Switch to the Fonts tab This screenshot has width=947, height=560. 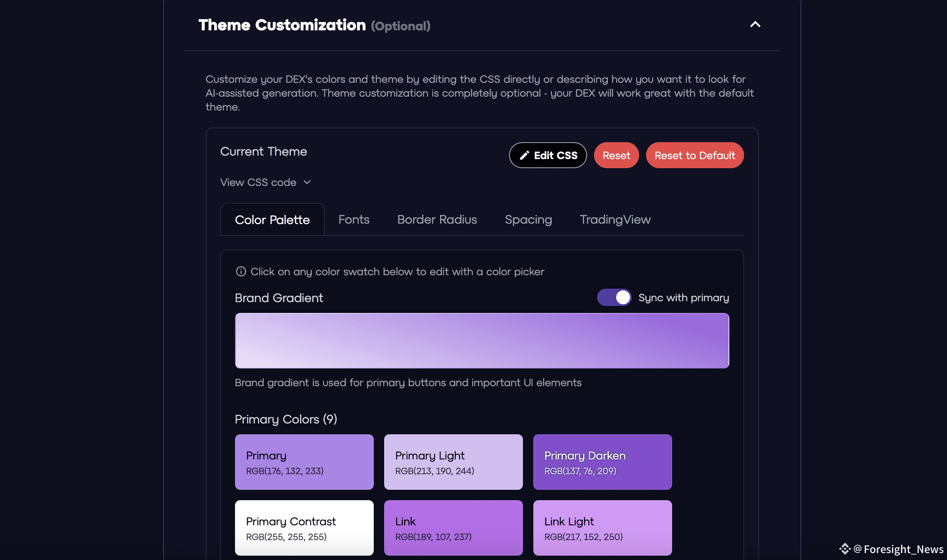tap(354, 220)
